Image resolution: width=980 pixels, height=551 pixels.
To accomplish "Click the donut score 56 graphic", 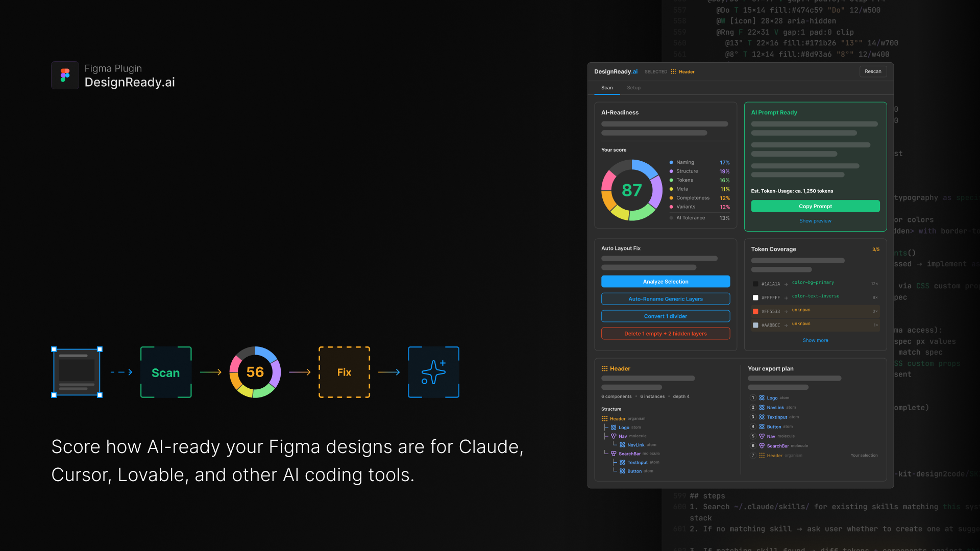I will pyautogui.click(x=255, y=372).
